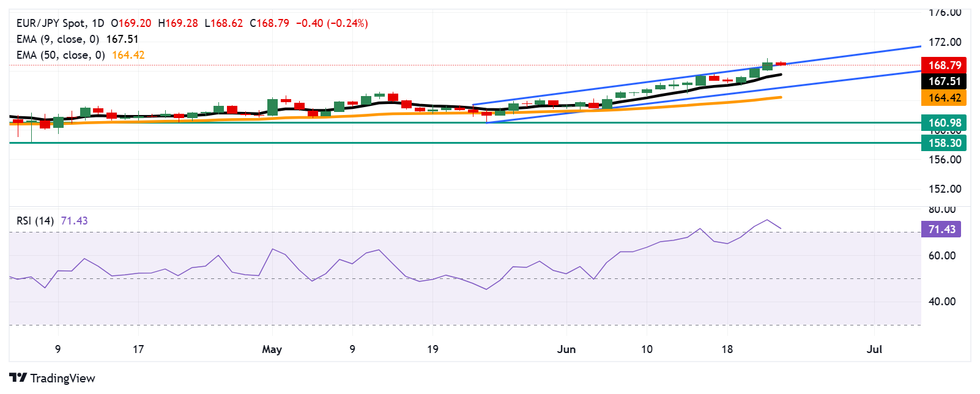980x394 pixels.
Task: Click the green 158.30 level tag
Action: (944, 143)
